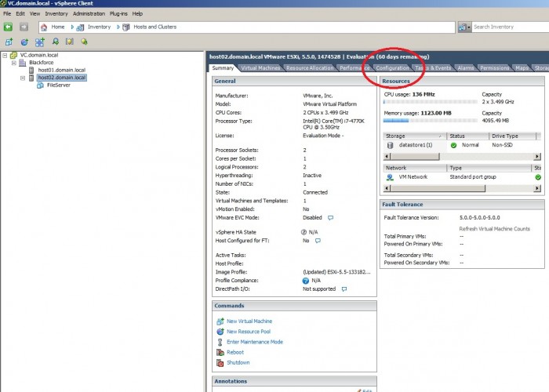Image resolution: width=549 pixels, height=392 pixels.
Task: Click the DirectPath I/O info bubble icon
Action: tap(344, 289)
